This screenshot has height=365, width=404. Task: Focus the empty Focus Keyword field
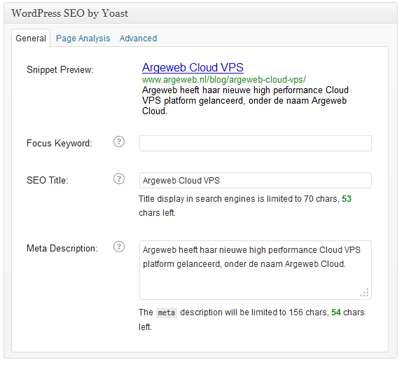click(255, 143)
